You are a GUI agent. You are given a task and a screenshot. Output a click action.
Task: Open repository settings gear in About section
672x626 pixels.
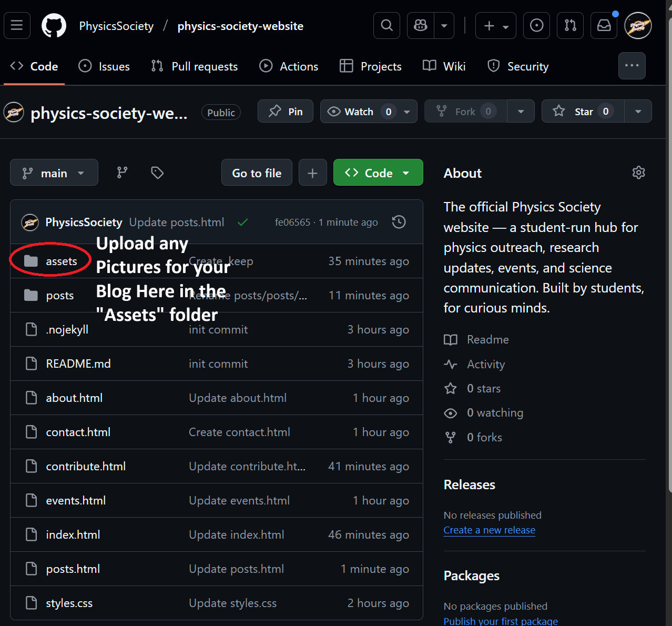[x=638, y=173]
